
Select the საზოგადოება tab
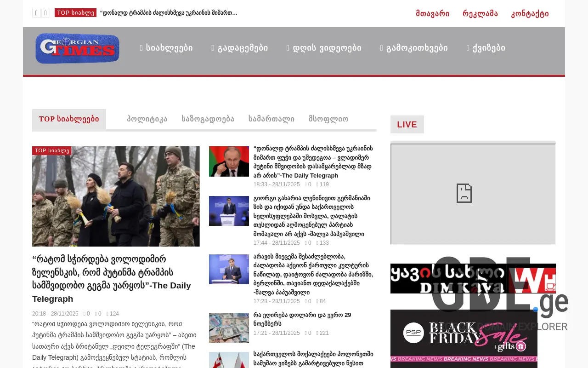click(208, 119)
